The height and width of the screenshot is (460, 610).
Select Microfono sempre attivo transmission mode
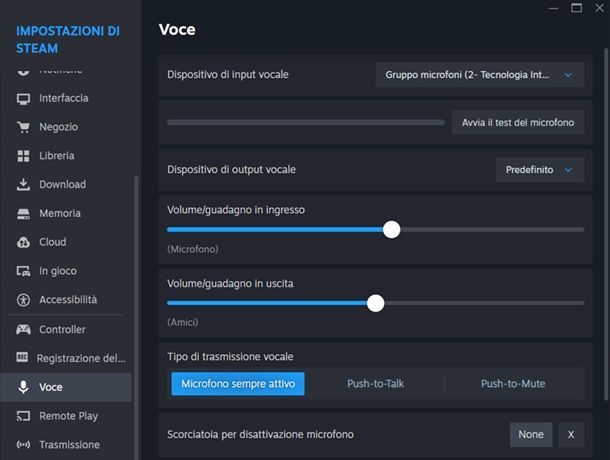238,384
